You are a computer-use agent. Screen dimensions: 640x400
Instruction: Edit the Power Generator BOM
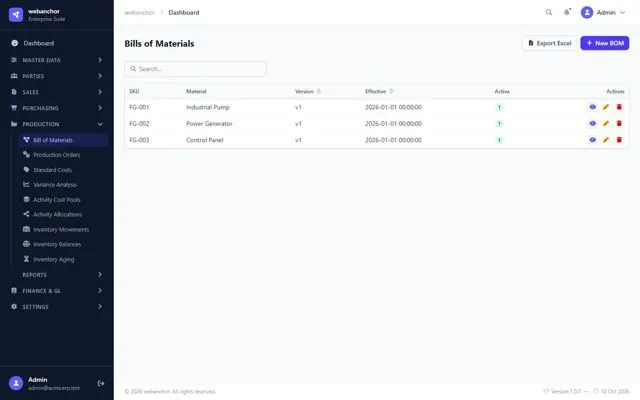(x=606, y=123)
